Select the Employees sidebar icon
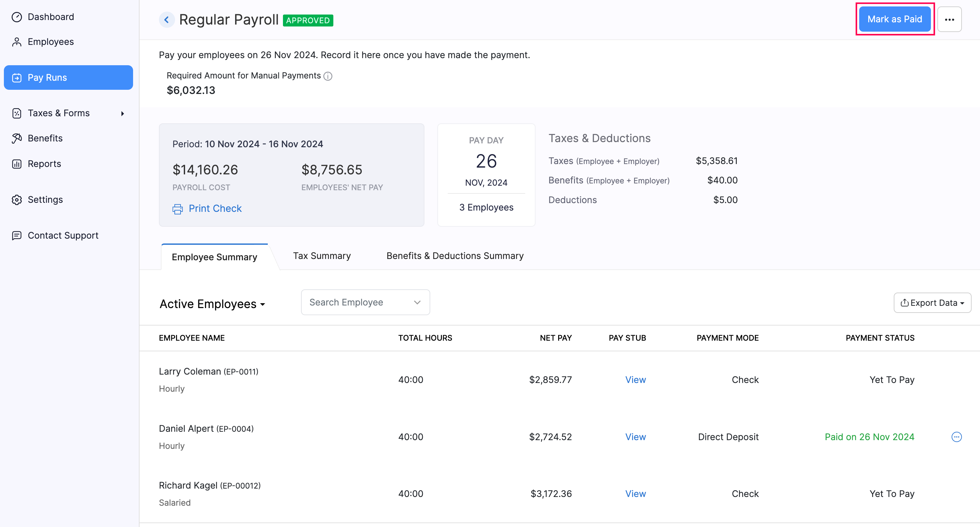 coord(17,41)
